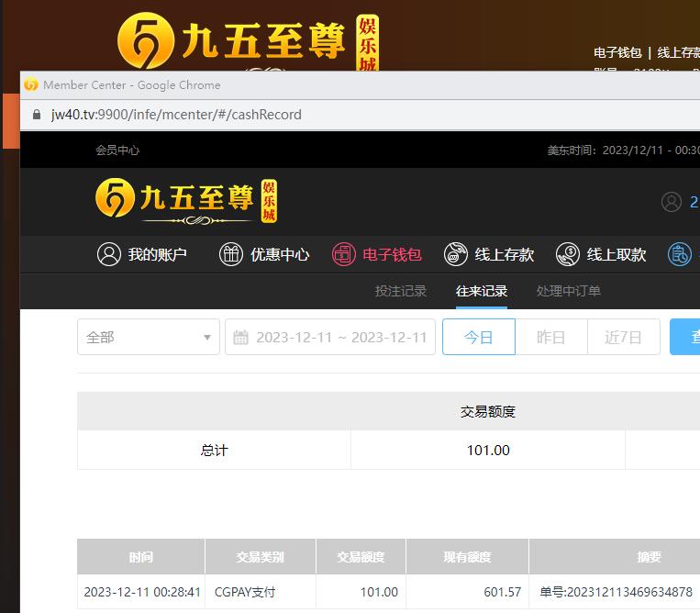Click 九五至尊 logo in background window
700x613 pixels.
(x=249, y=41)
